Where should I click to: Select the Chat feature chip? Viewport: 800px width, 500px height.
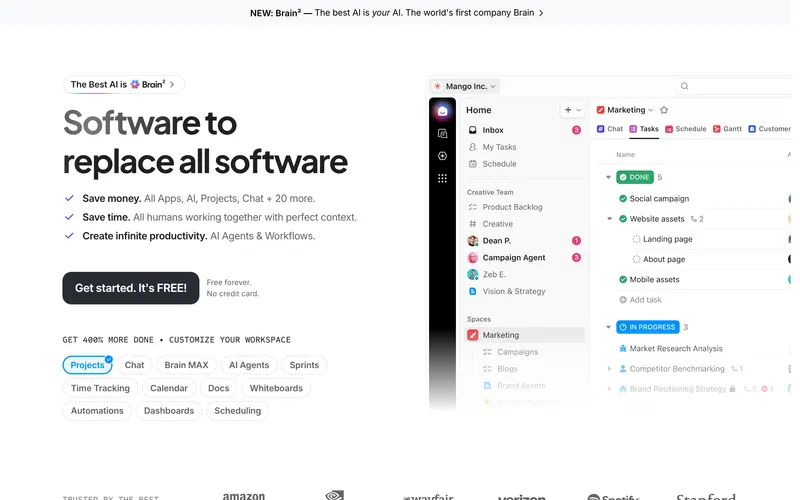tap(134, 365)
